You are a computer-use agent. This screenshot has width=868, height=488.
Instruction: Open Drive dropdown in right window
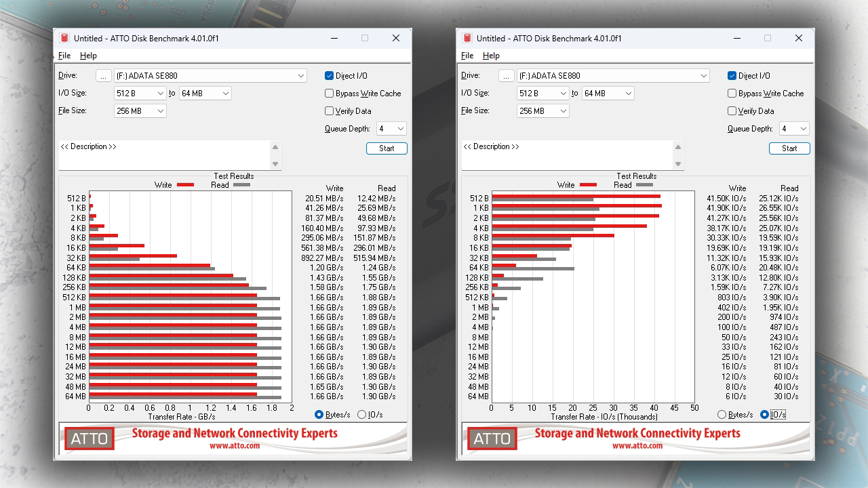613,76
